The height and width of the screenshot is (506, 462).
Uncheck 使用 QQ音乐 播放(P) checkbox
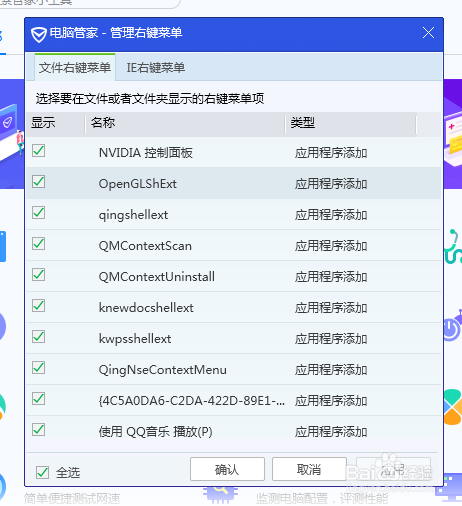point(39,430)
